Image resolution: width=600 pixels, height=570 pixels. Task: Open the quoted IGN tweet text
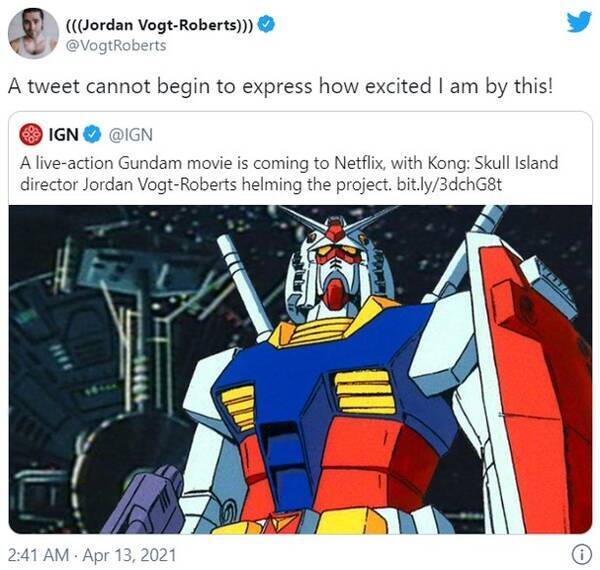pos(289,174)
